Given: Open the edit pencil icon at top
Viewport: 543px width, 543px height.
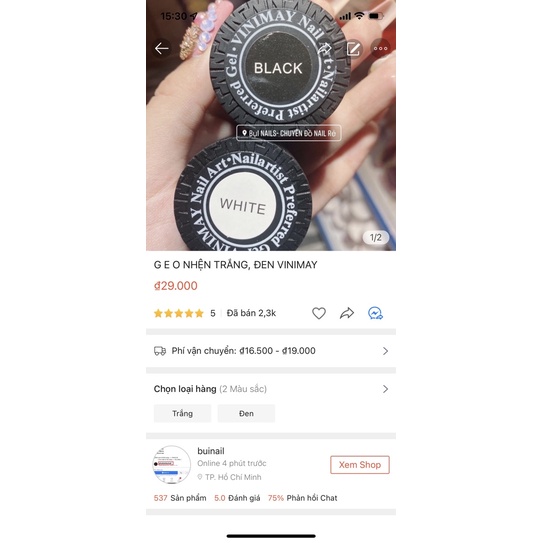Looking at the screenshot, I should [x=354, y=48].
